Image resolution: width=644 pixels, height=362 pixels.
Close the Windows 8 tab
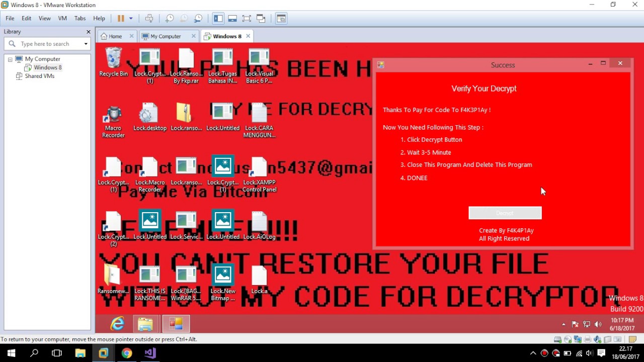248,36
